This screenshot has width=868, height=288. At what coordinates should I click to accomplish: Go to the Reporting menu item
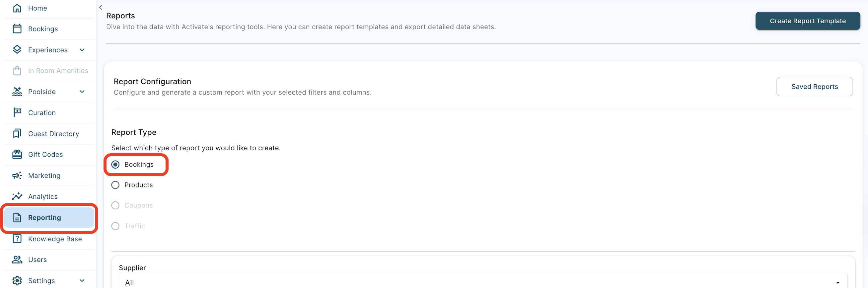[44, 218]
